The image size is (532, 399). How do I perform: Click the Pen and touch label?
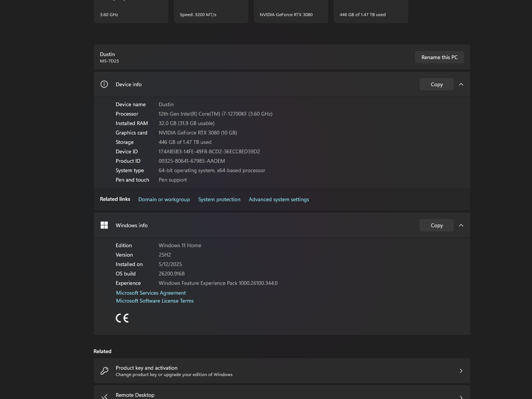132,180
